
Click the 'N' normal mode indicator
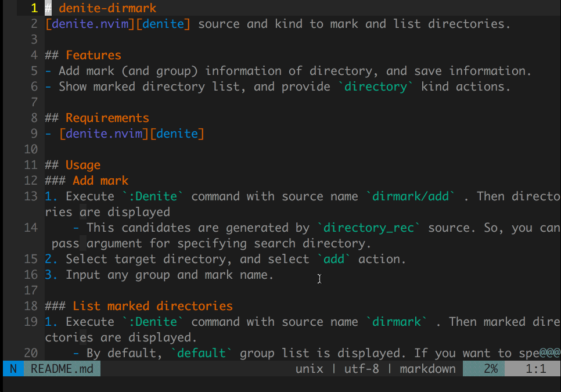pos(13,369)
